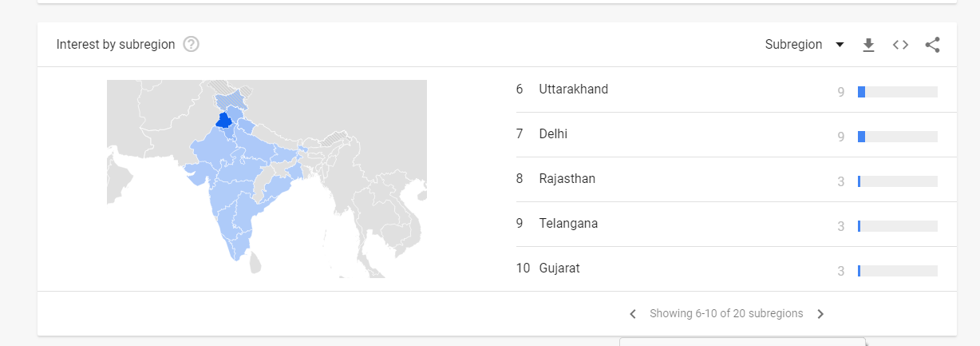The width and height of the screenshot is (980, 346).
Task: Choose Gujarat from the ranked list
Action: pyautogui.click(x=559, y=268)
